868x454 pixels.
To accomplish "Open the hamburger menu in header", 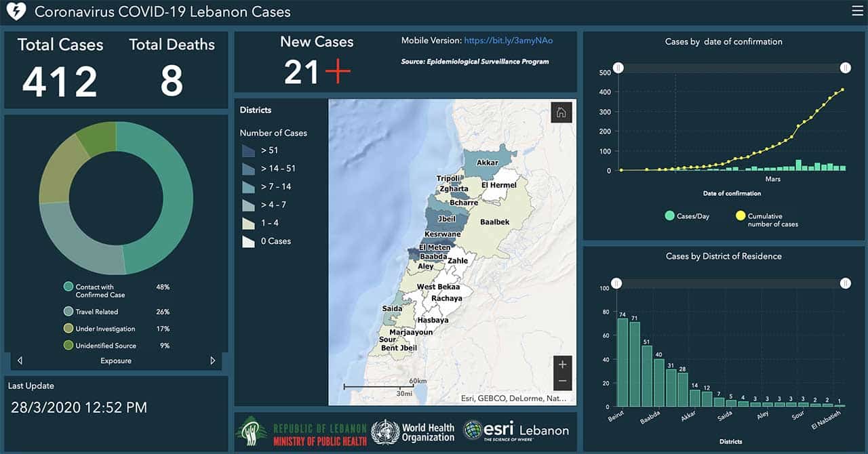I will tap(857, 11).
